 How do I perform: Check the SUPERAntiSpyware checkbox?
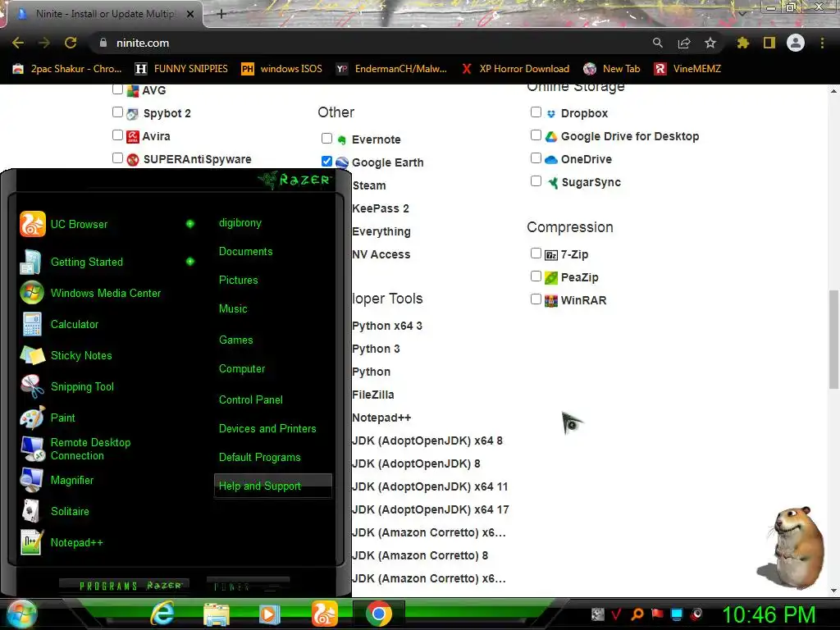click(x=118, y=158)
